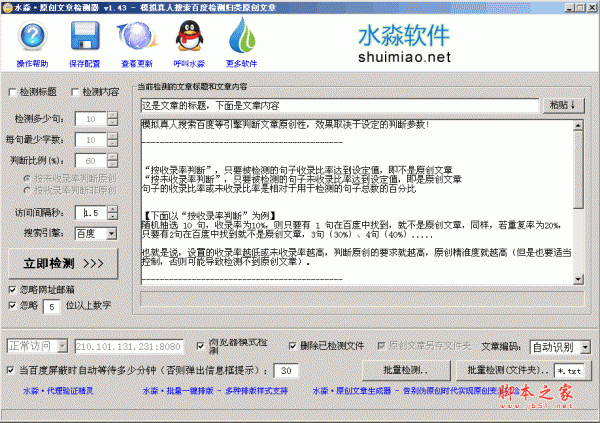Decrease 判断比例 with down arrow

pyautogui.click(x=112, y=164)
